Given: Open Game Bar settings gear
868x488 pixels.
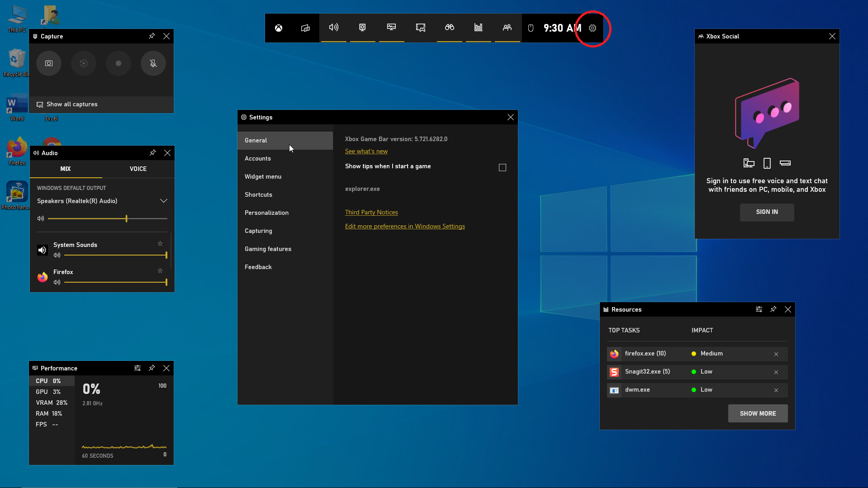Looking at the screenshot, I should click(x=593, y=28).
